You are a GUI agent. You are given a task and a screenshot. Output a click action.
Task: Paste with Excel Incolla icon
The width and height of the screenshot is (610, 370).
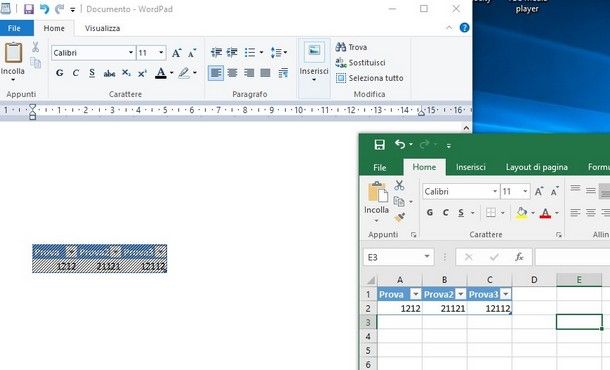[377, 192]
